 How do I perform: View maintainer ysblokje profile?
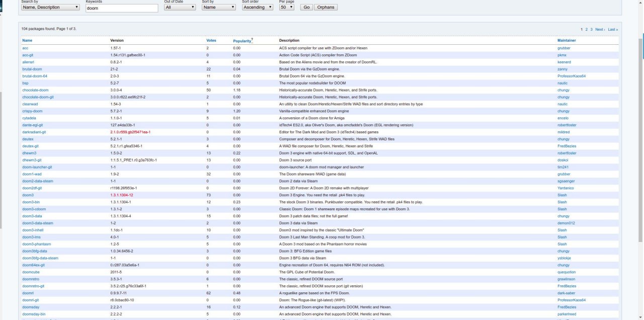[564, 258]
